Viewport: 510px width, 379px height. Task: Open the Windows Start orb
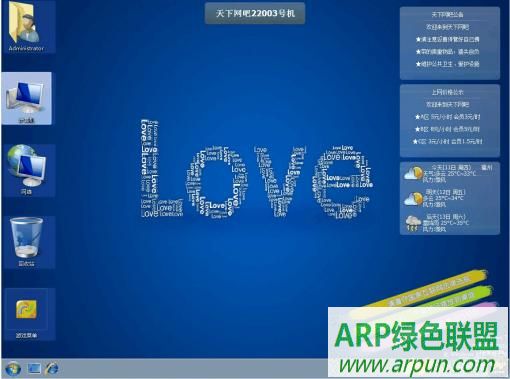point(13,369)
